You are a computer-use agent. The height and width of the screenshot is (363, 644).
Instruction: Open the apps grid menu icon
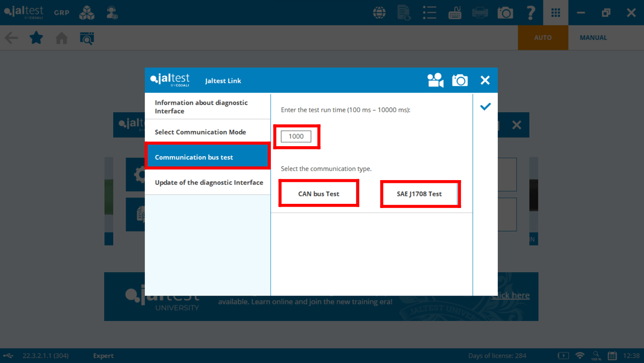coord(556,13)
